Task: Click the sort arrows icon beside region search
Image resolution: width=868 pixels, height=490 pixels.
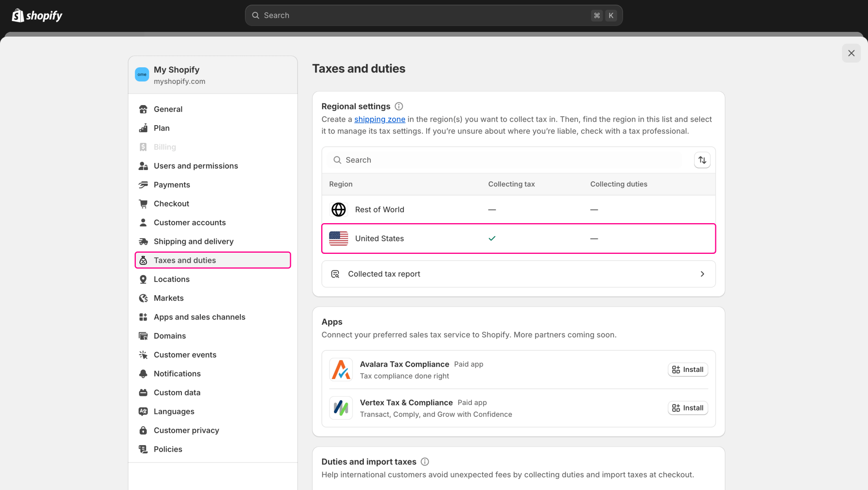Action: click(702, 160)
